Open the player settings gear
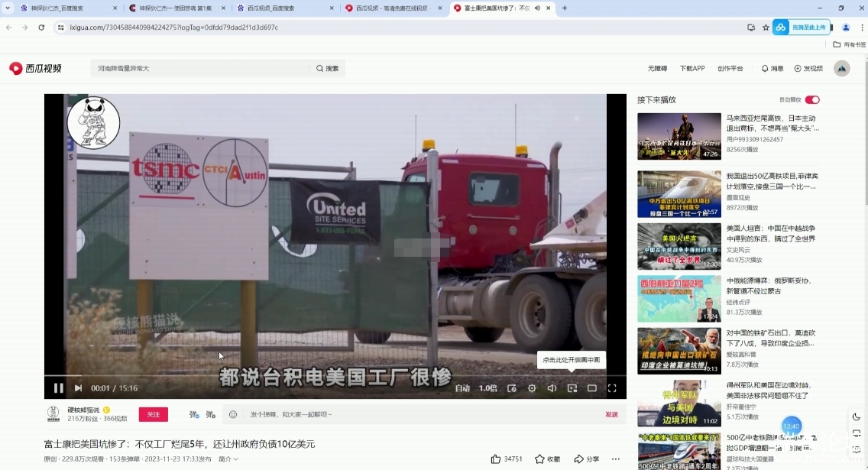Screen dimensions: 868x470 tap(532, 388)
